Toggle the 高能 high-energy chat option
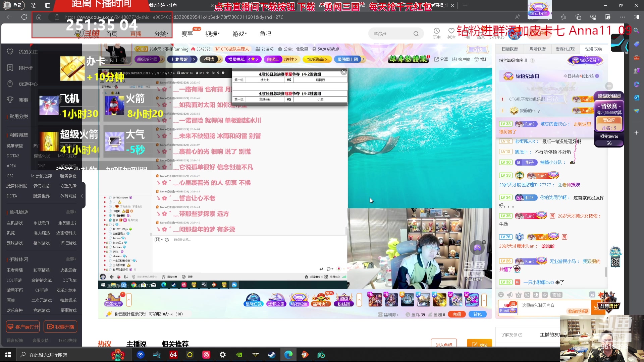 click(x=556, y=295)
